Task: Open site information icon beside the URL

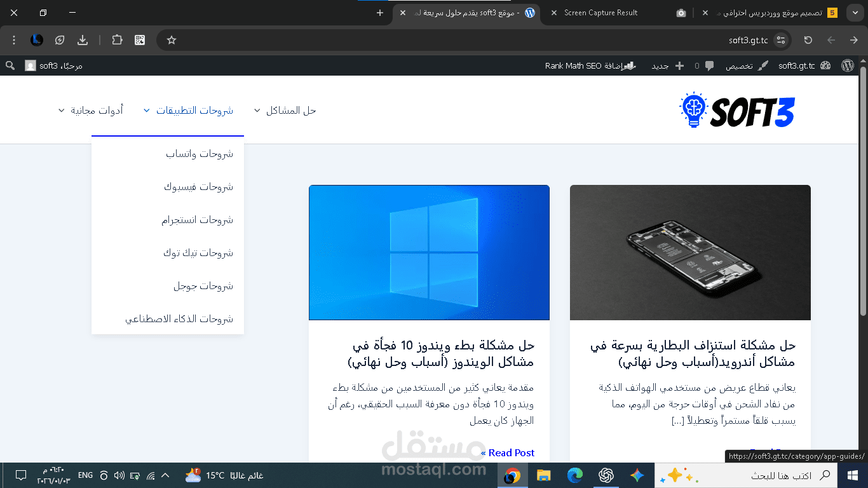Action: 782,40
